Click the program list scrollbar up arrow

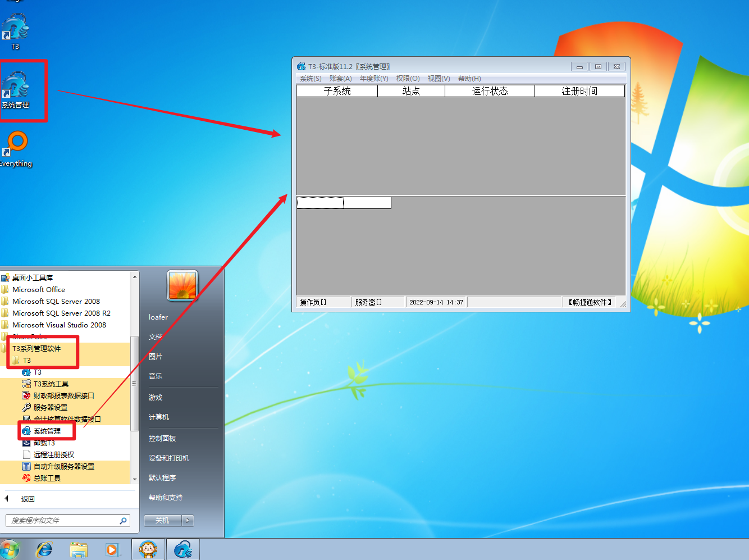point(135,277)
